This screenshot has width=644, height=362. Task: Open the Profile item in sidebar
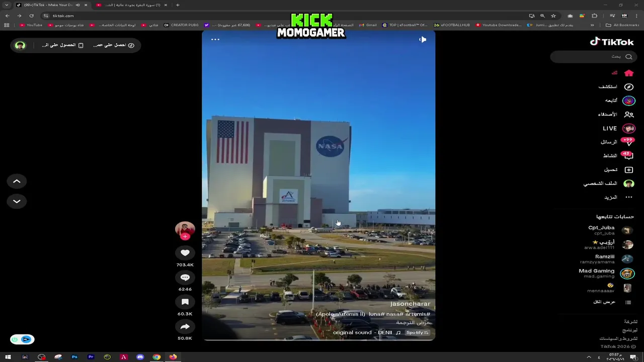tap(609, 184)
